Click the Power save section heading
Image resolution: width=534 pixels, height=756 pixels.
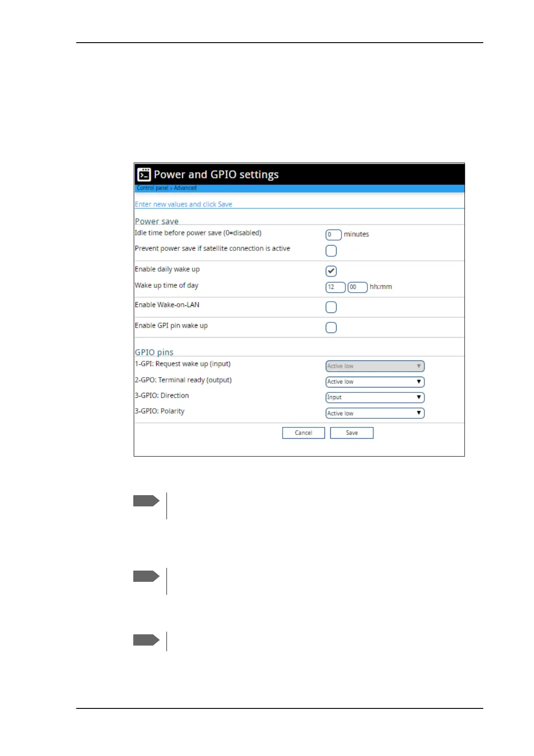157,221
